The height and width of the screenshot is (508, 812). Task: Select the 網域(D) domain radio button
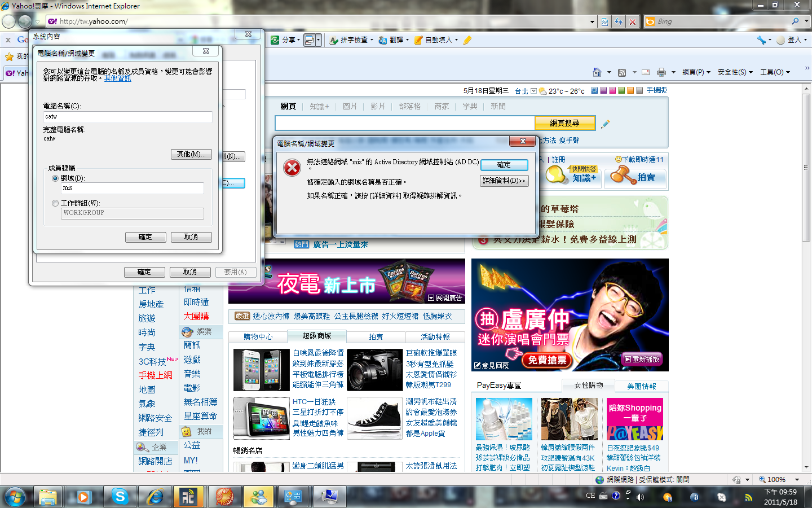[55, 178]
